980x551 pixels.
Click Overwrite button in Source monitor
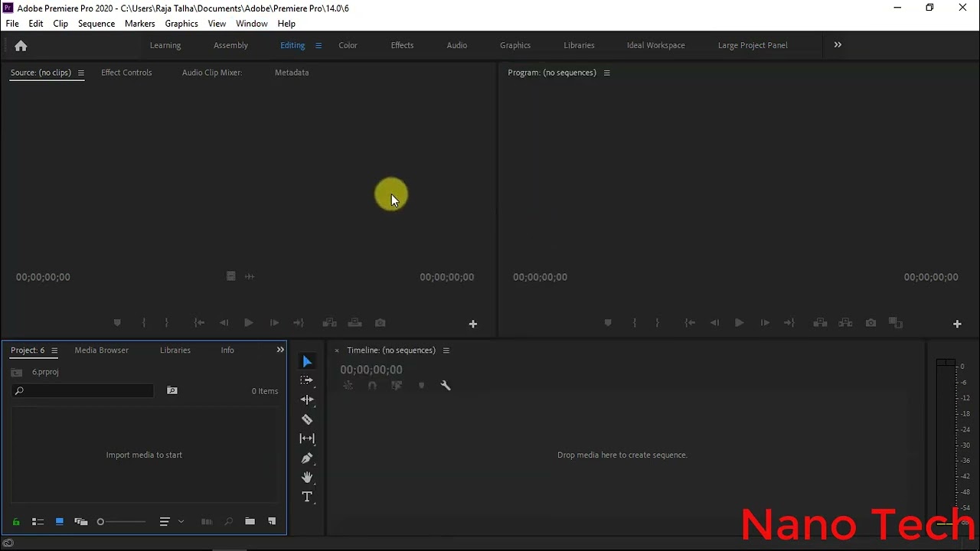(354, 323)
